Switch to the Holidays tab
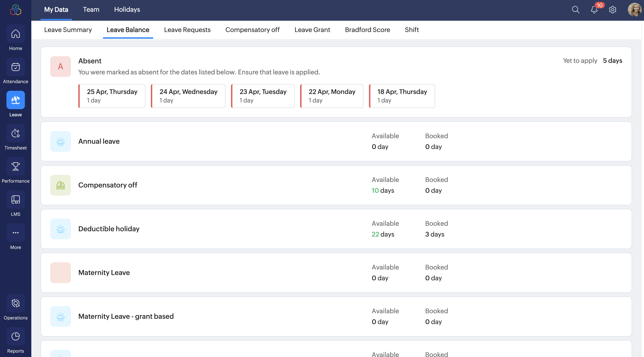 127,9
